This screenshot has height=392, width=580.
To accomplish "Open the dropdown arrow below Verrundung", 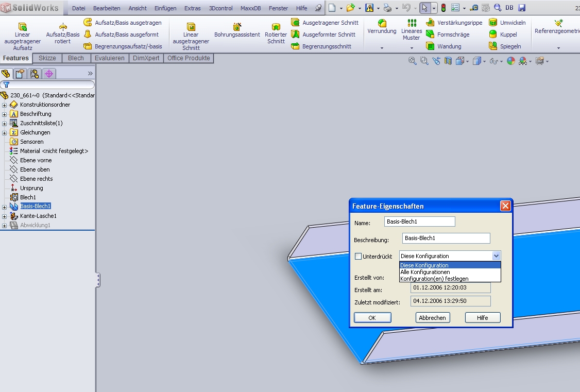I will tap(382, 48).
